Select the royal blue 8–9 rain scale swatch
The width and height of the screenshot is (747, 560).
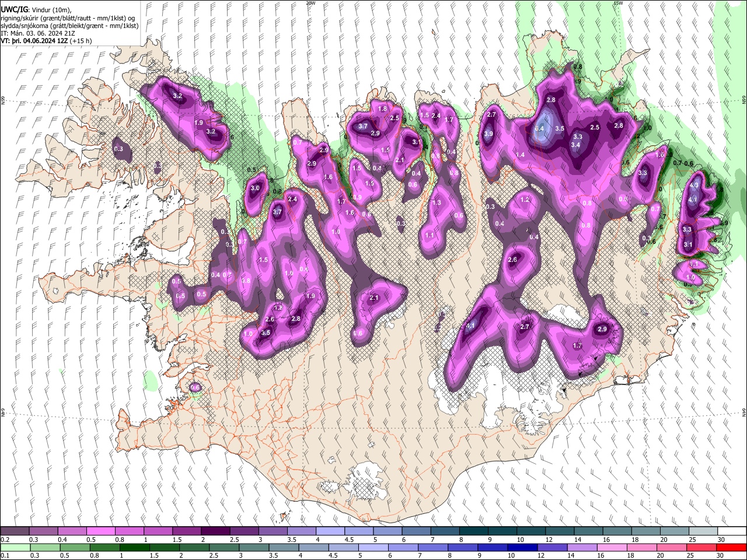tap(463, 547)
